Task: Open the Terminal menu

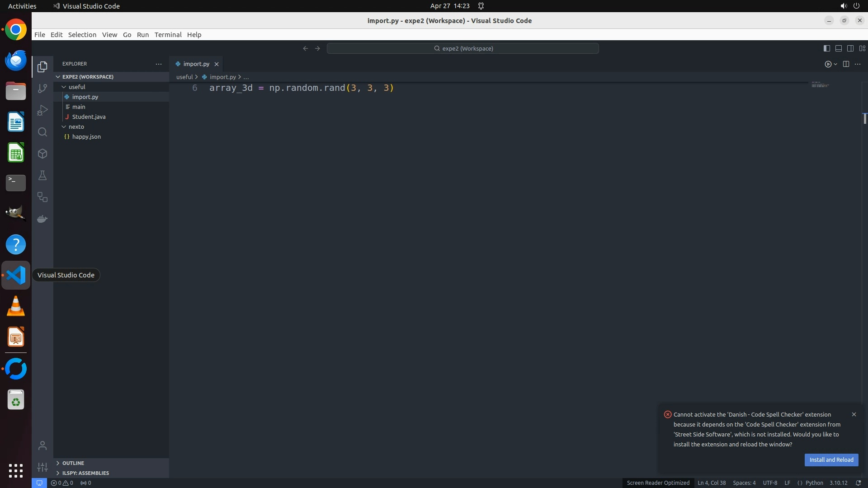Action: (168, 35)
